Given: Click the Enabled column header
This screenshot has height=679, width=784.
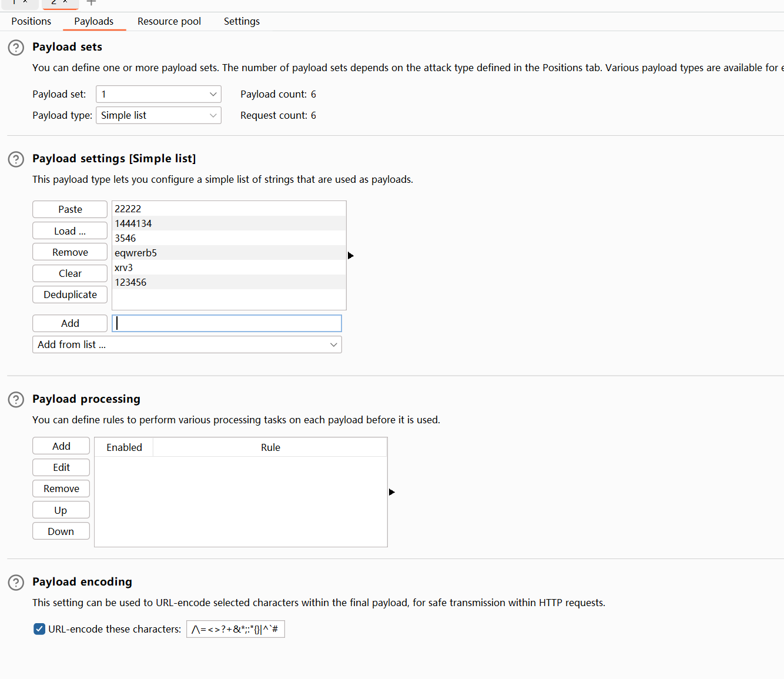Looking at the screenshot, I should point(124,447).
